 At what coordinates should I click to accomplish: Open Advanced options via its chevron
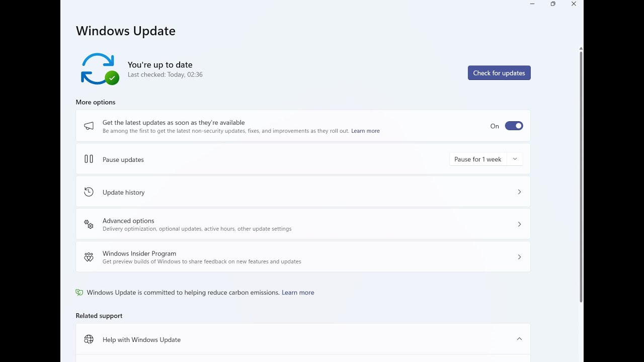519,224
